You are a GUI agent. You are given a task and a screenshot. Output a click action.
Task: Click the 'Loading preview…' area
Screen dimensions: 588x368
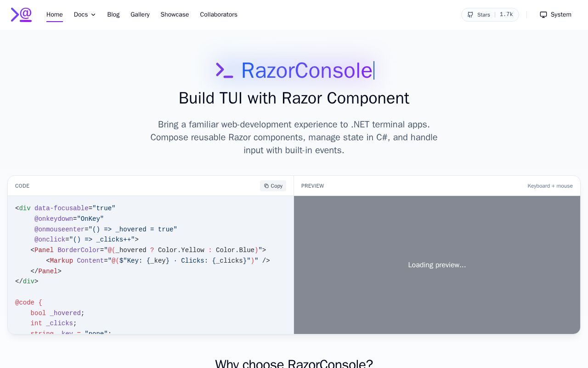(x=437, y=265)
